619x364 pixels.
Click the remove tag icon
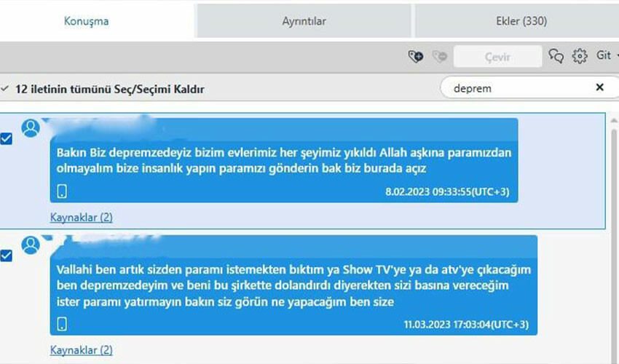[438, 56]
